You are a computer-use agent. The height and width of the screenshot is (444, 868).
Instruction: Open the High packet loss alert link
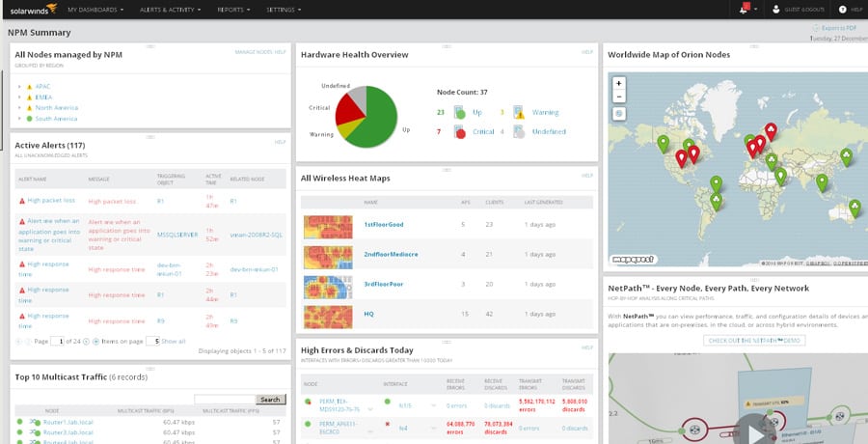pyautogui.click(x=51, y=201)
